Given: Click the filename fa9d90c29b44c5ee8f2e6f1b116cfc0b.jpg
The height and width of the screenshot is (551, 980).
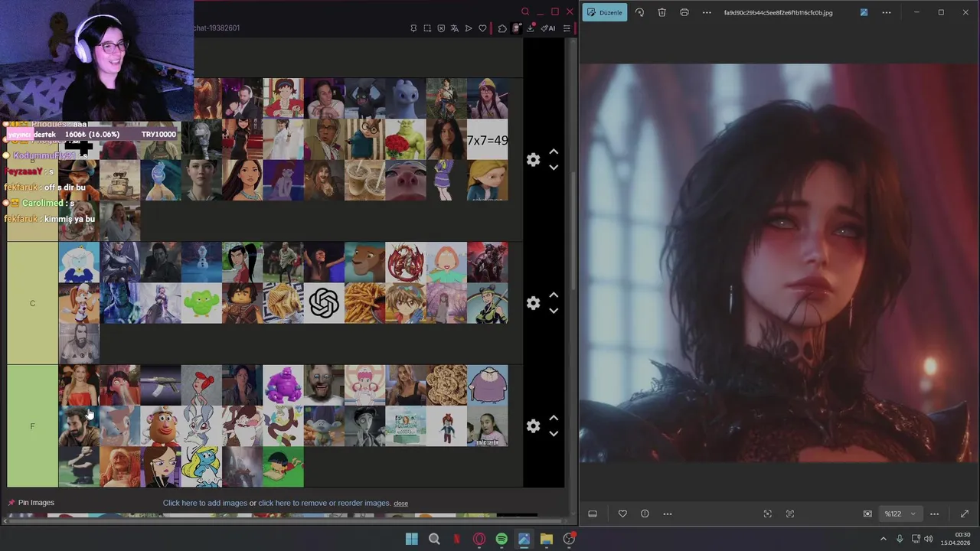Looking at the screenshot, I should pos(778,13).
